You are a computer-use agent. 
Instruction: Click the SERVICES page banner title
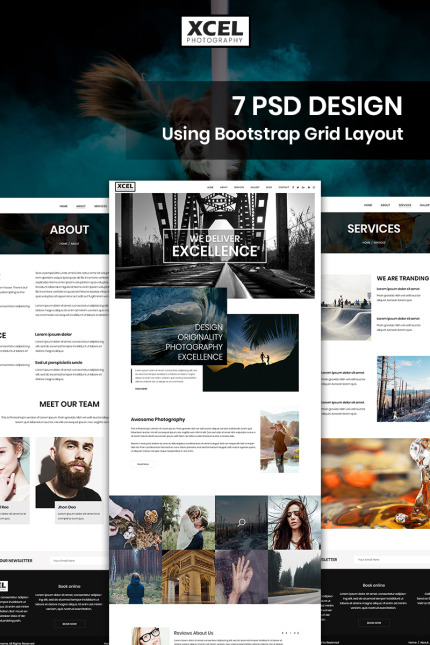click(x=374, y=229)
